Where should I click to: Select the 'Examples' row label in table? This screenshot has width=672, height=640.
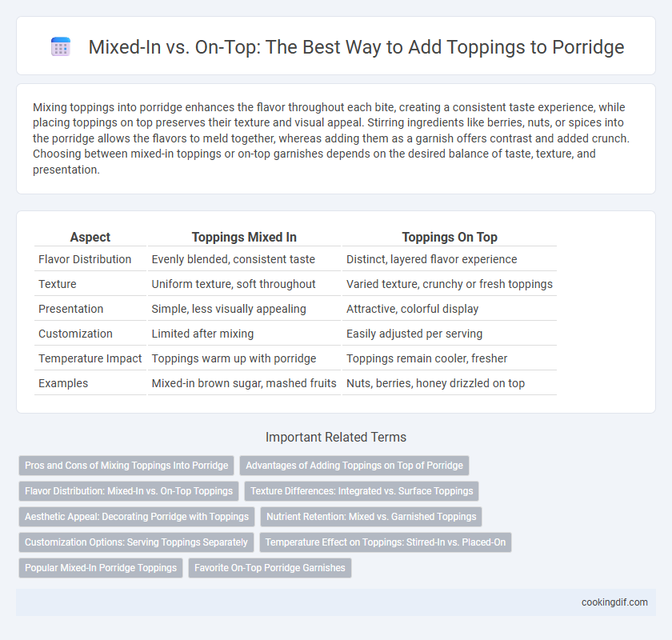pos(63,383)
